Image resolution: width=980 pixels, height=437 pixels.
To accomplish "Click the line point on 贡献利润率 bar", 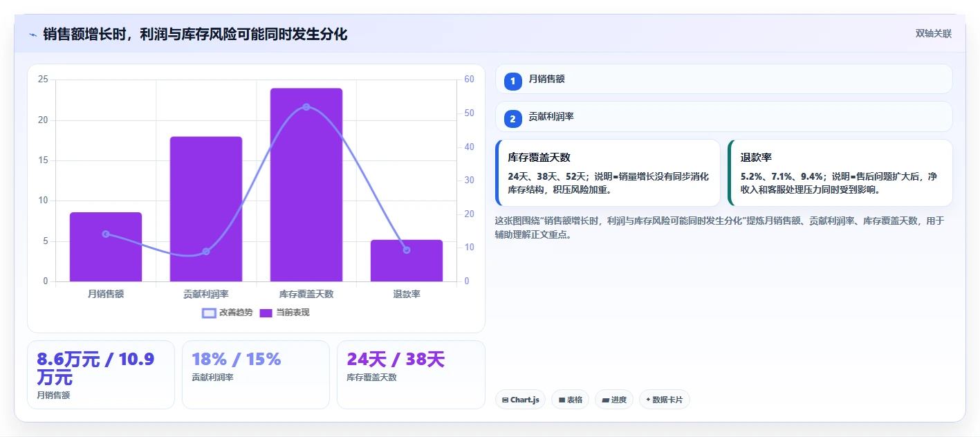I will 206,251.
